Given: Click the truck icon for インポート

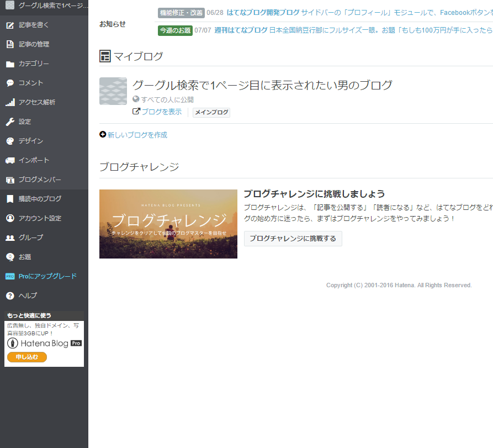Looking at the screenshot, I should click(10, 160).
